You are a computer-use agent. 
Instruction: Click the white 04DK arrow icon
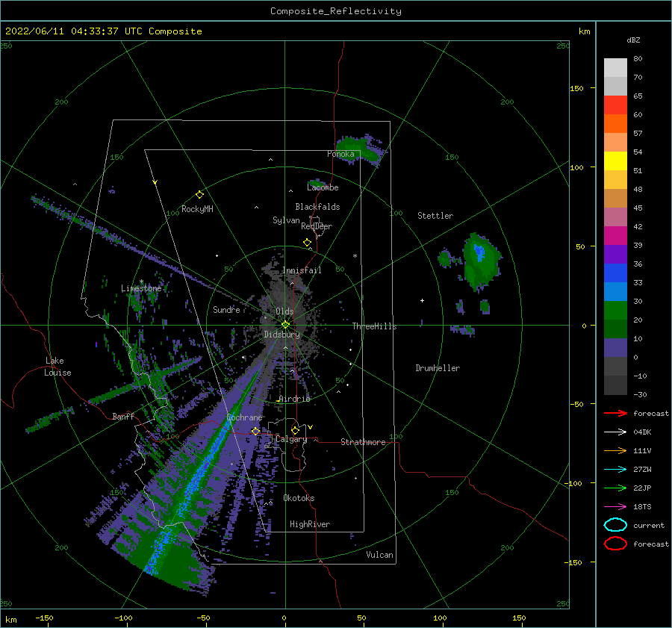click(615, 432)
